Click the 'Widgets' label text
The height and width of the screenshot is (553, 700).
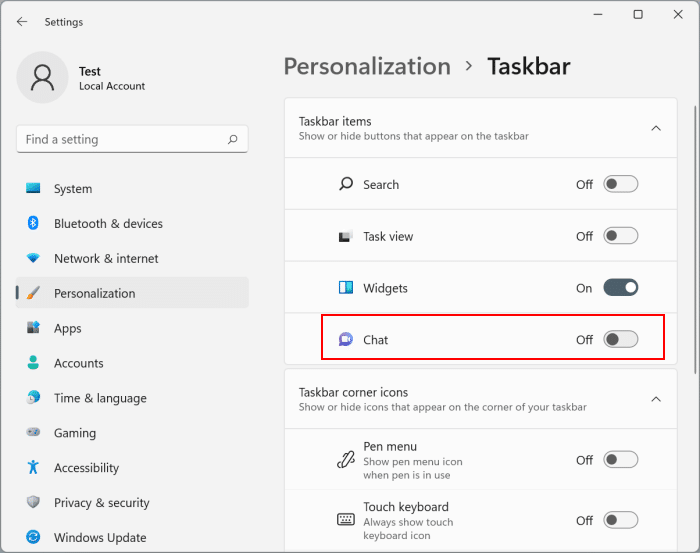click(385, 288)
